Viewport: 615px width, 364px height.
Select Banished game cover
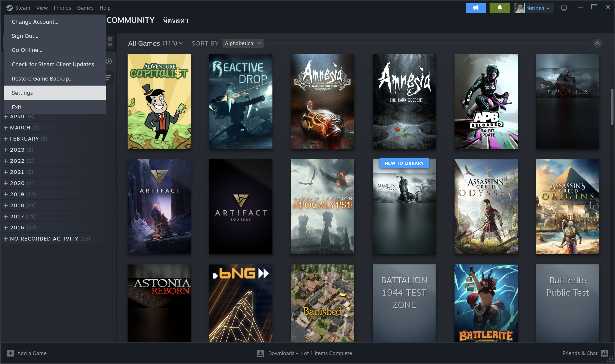coord(322,303)
